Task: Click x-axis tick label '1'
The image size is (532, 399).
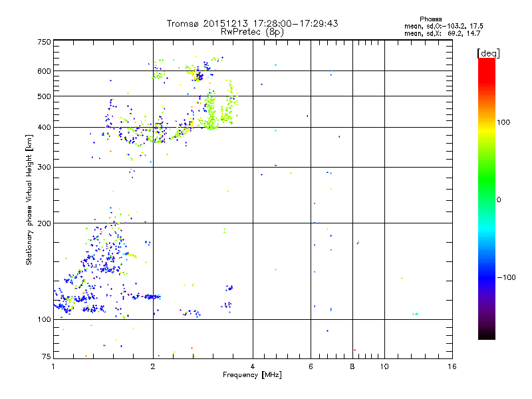Action: point(53,366)
